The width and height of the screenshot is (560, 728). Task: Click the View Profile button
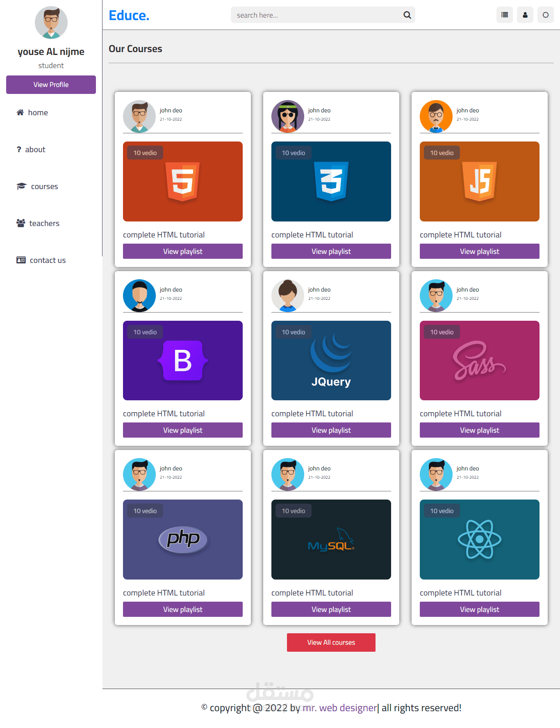51,84
